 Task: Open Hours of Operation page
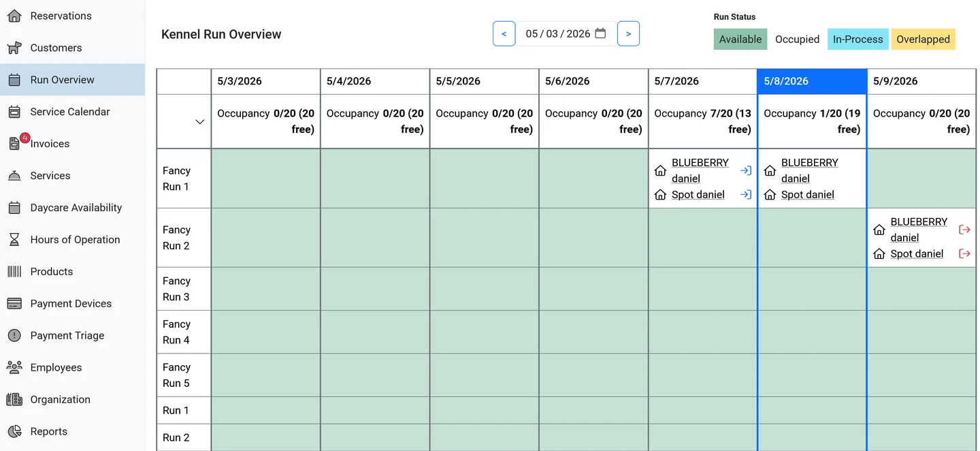(x=72, y=240)
